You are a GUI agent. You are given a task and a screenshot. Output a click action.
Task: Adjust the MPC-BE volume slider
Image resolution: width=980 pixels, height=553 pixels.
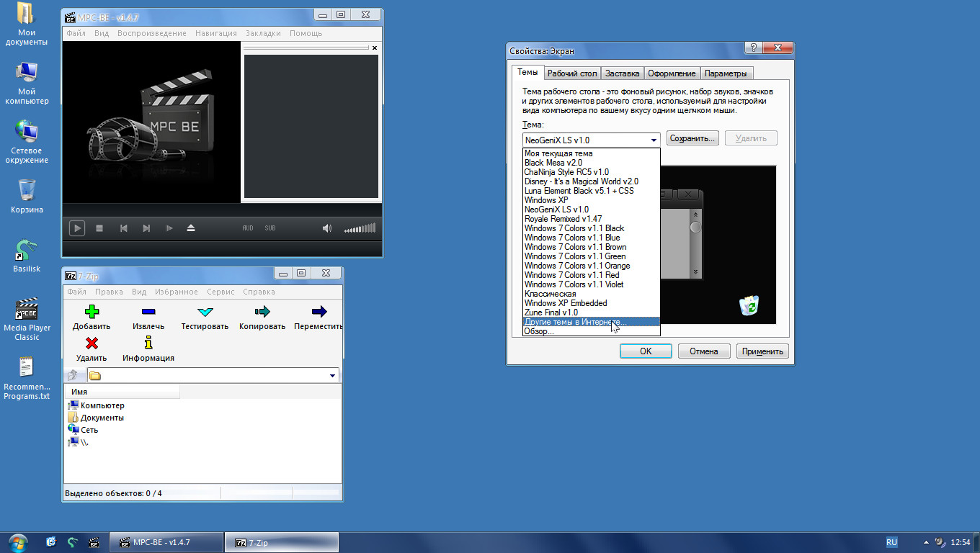point(360,229)
